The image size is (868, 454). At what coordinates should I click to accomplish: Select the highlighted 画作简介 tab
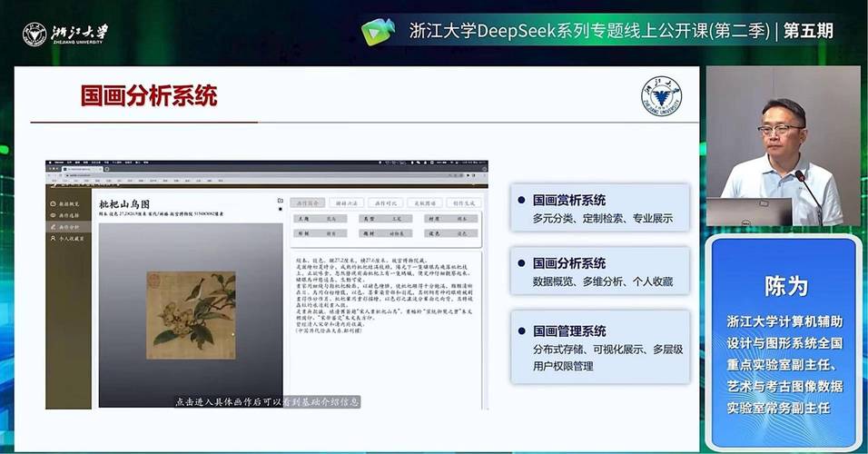point(308,203)
